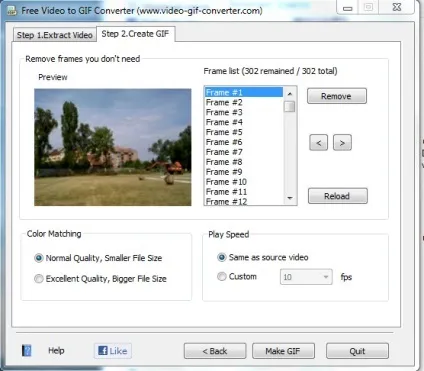The height and width of the screenshot is (371, 424).
Task: Select Frame #3 in the list
Action: point(244,112)
